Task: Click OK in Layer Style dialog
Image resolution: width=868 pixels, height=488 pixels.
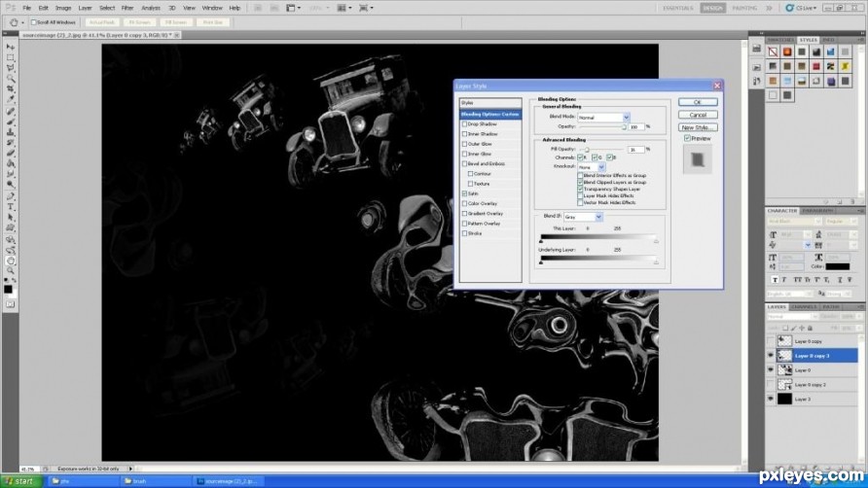Action: tap(698, 102)
